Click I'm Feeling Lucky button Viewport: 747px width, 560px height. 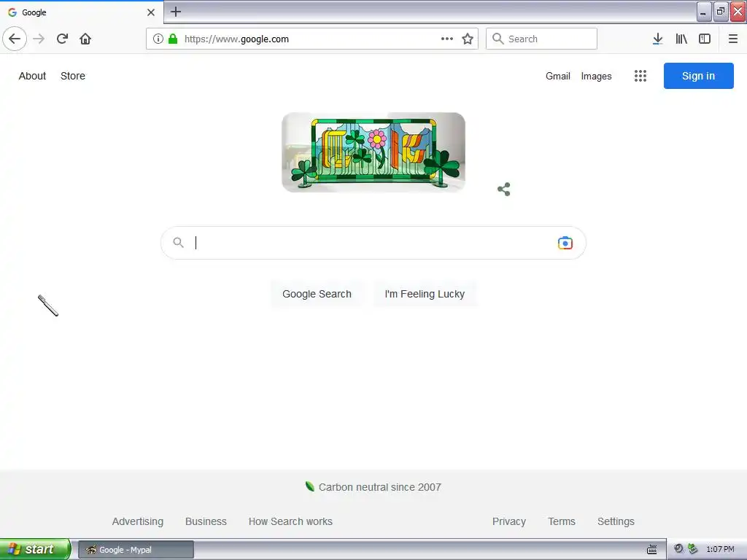coord(425,294)
